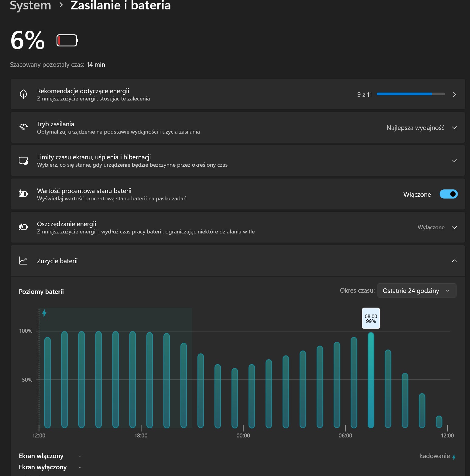Select the last shortest battery level bar
The height and width of the screenshot is (476, 470).
[439, 422]
